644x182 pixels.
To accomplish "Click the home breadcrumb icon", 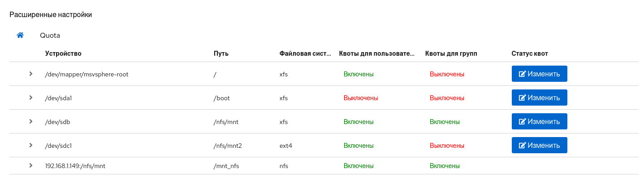I will 20,35.
